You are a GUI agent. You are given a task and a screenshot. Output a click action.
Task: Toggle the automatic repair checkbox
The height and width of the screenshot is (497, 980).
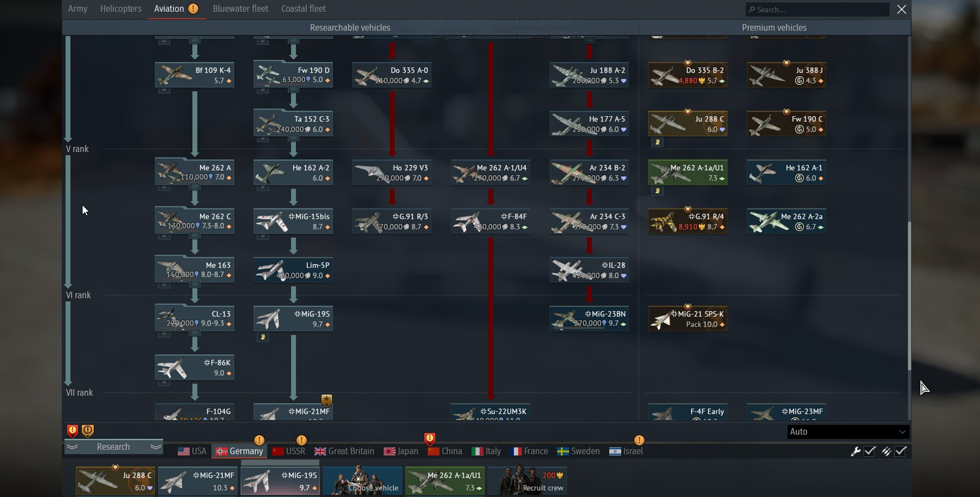(x=870, y=451)
